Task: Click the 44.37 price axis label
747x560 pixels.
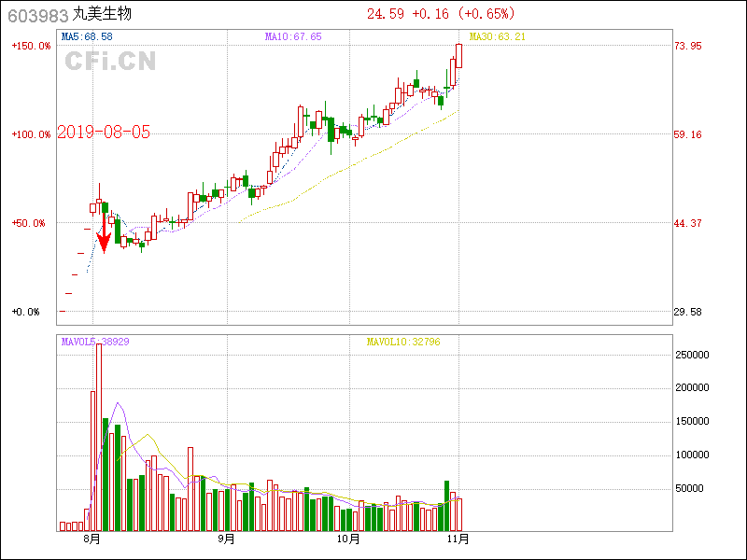Action: click(x=688, y=223)
